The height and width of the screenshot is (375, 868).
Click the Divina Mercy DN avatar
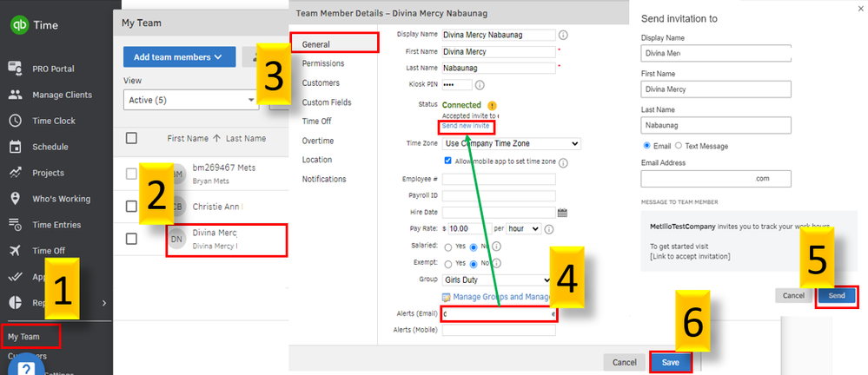coord(177,239)
